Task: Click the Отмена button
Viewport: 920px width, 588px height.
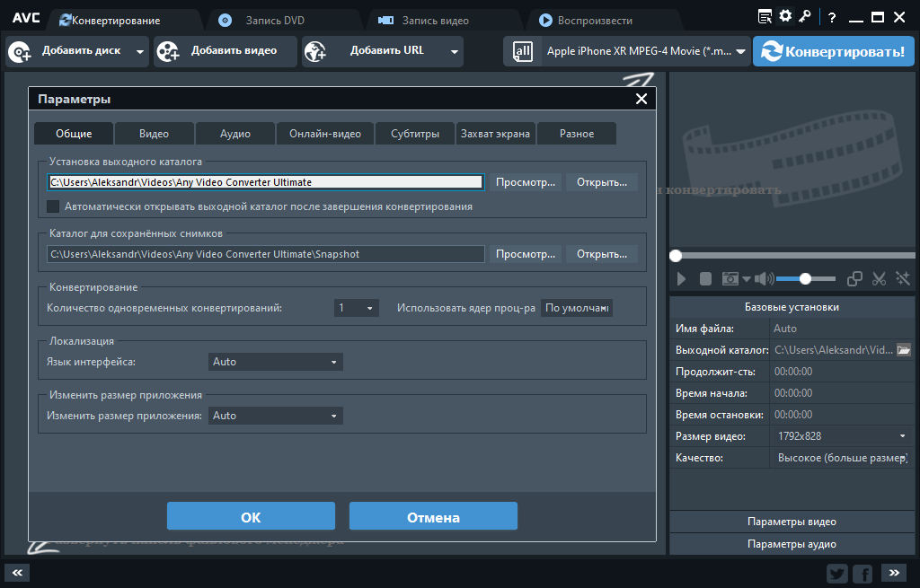Action: click(434, 516)
